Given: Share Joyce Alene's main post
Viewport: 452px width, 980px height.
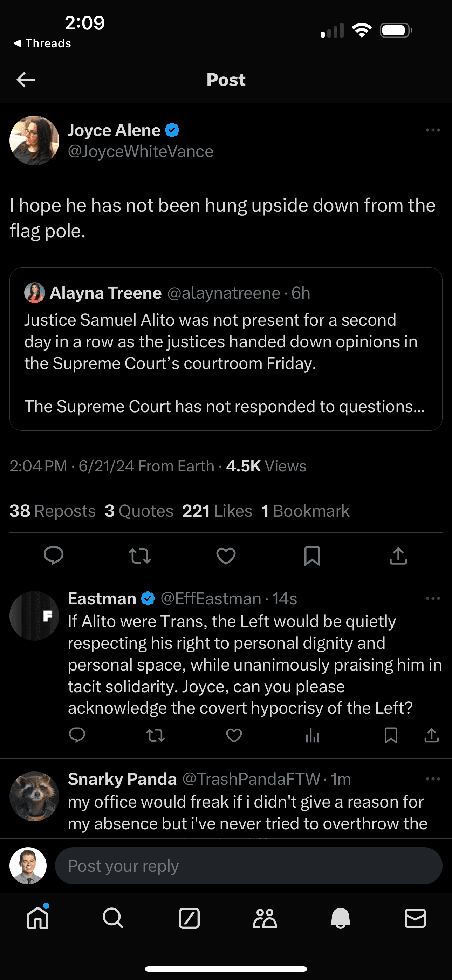Looking at the screenshot, I should coord(398,556).
